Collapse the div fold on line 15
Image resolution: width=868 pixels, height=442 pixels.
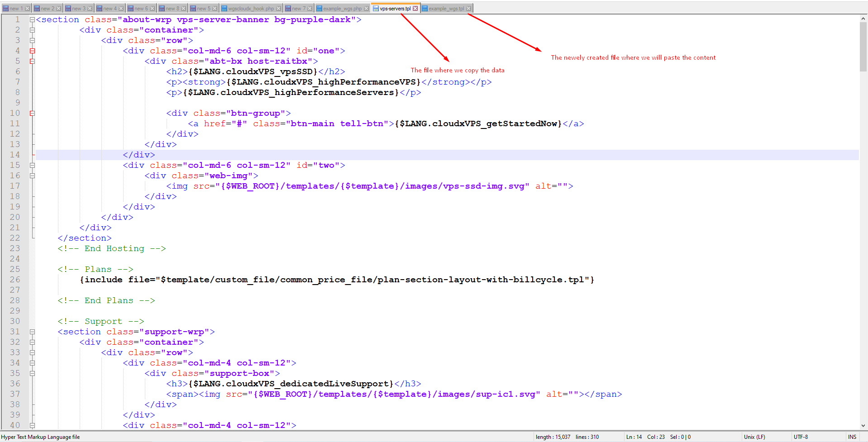(x=32, y=165)
